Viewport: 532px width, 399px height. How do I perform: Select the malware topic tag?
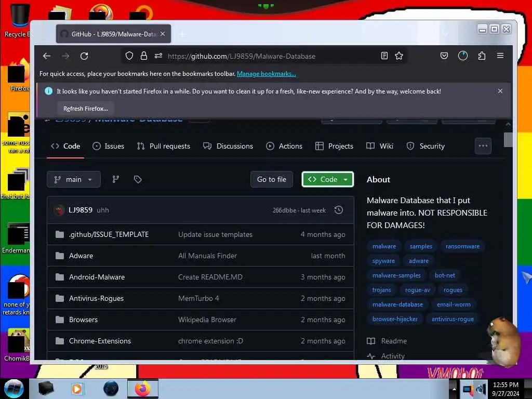click(384, 246)
